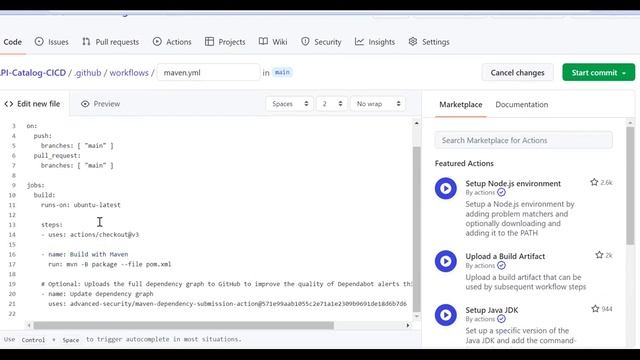
Task: Edit the maven.yml filename field
Action: click(x=208, y=73)
